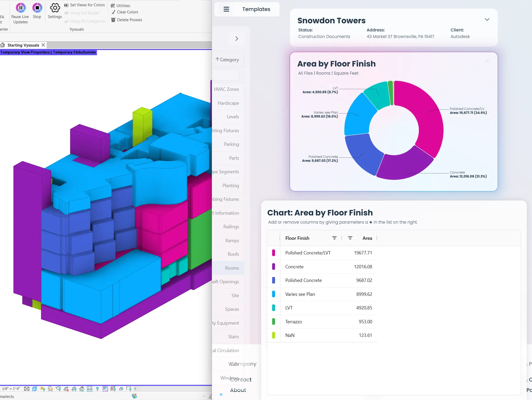This screenshot has height=400, width=532.
Task: Collapse Snowdon Towers project card
Action: pyautogui.click(x=487, y=20)
